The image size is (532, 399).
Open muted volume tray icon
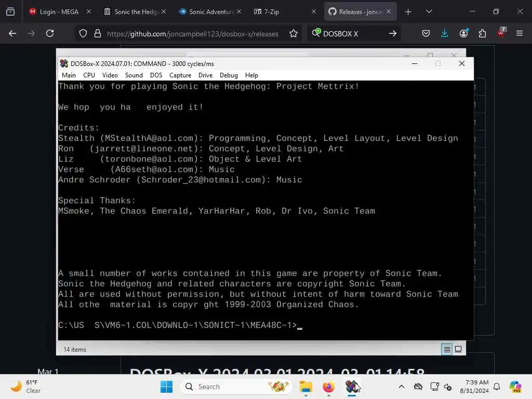(447, 387)
